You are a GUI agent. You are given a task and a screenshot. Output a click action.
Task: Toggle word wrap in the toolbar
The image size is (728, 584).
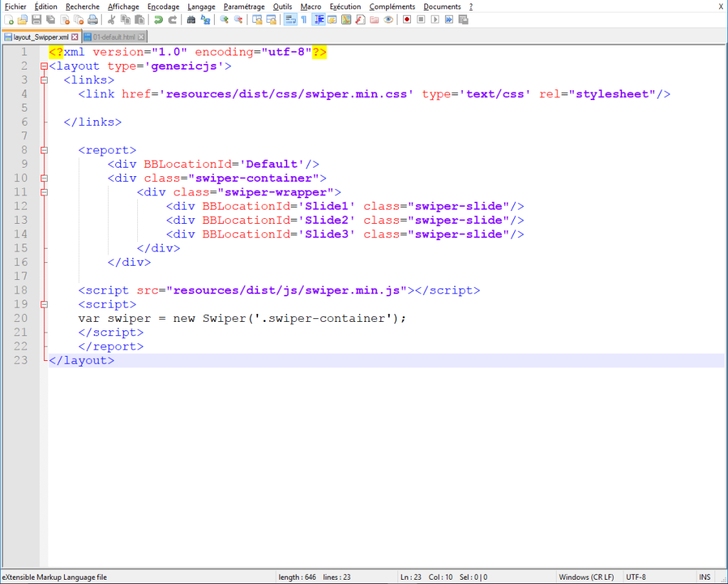pos(290,19)
